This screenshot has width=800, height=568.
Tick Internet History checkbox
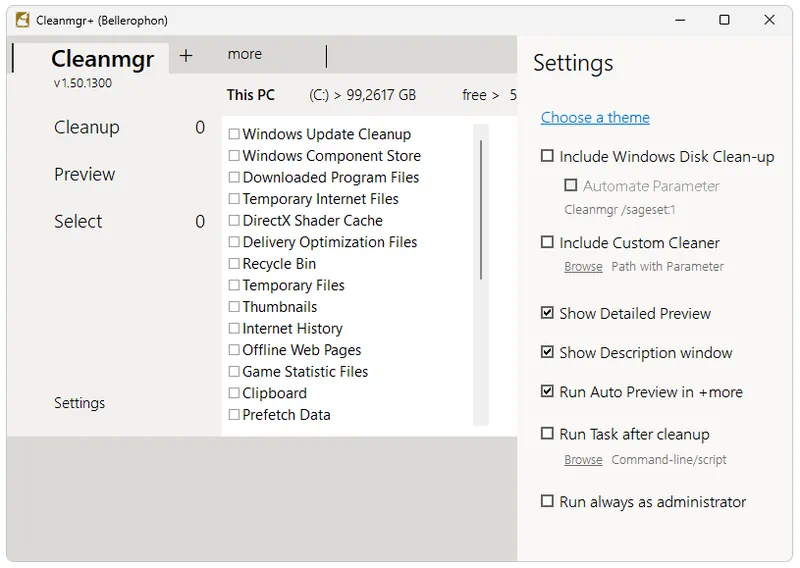point(234,328)
